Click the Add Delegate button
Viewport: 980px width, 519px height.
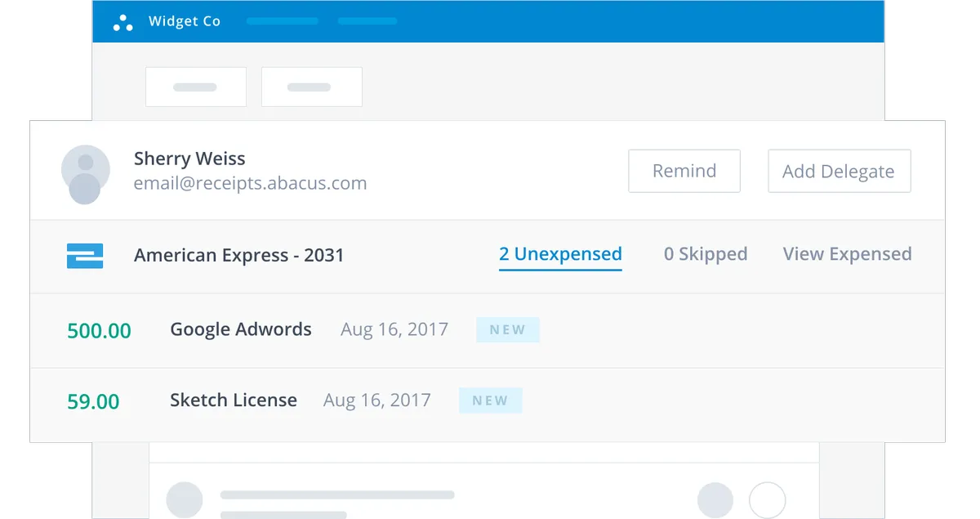[840, 171]
